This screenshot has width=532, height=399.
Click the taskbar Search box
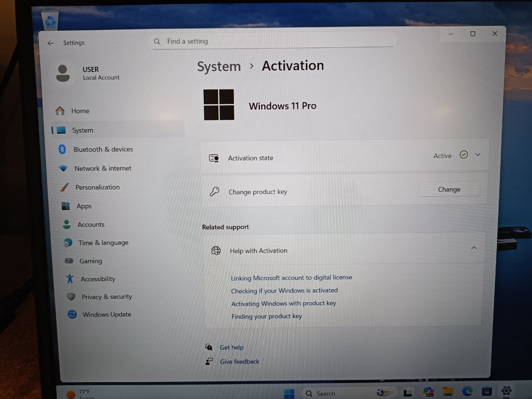coord(349,393)
